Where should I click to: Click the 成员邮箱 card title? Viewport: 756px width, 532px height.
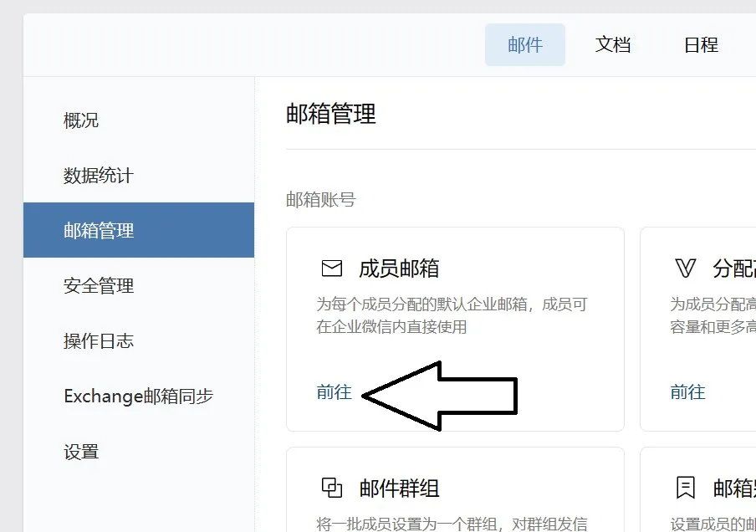pos(399,269)
